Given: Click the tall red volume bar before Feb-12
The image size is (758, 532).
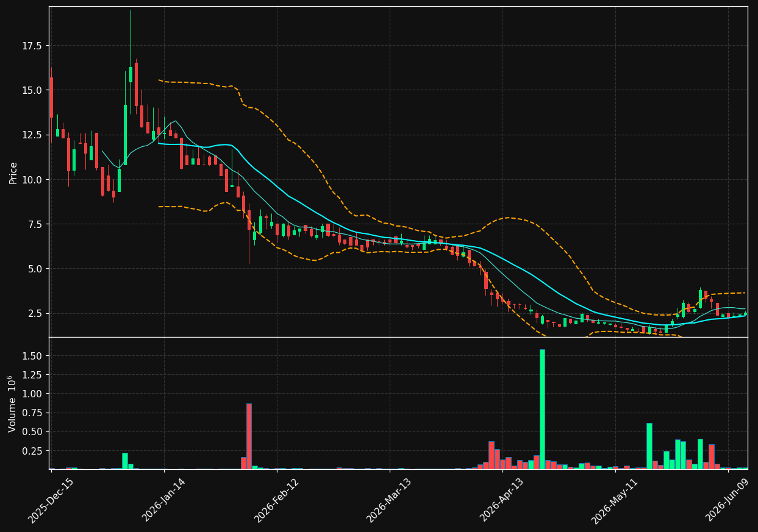Looking at the screenshot, I should click(249, 436).
